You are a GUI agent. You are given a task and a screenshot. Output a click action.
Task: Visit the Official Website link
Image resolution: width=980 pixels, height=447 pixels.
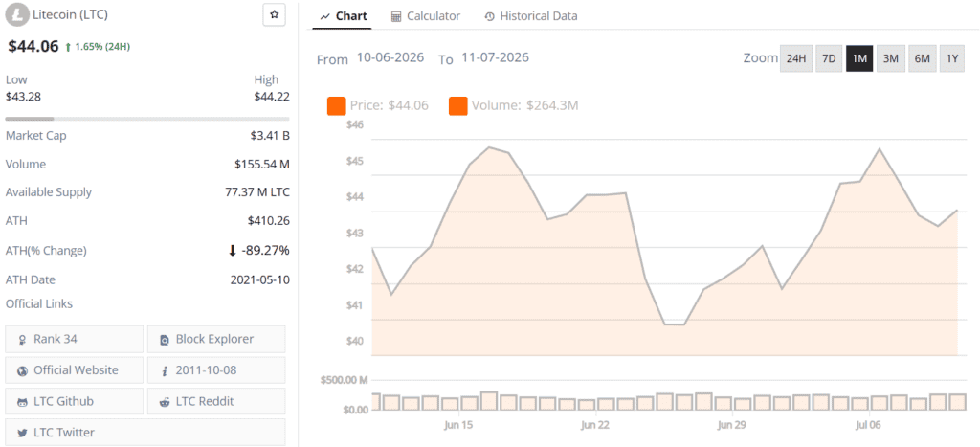click(75, 370)
